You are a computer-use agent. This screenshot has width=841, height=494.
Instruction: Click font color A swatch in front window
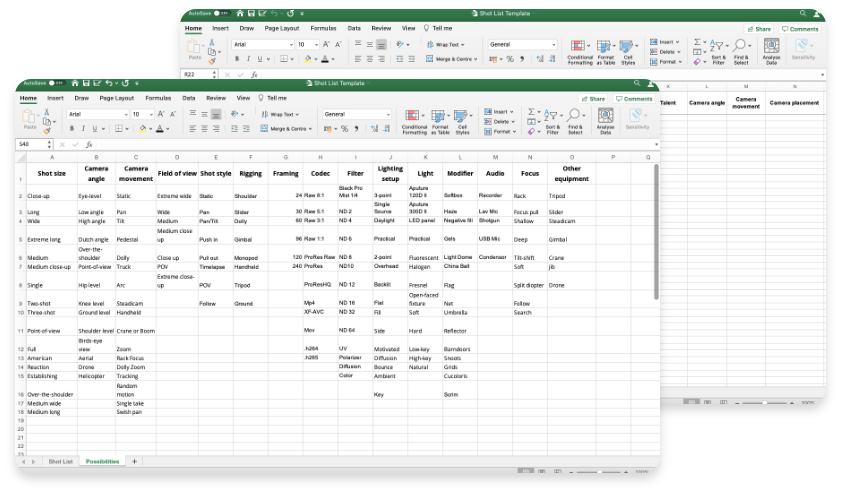click(x=159, y=129)
